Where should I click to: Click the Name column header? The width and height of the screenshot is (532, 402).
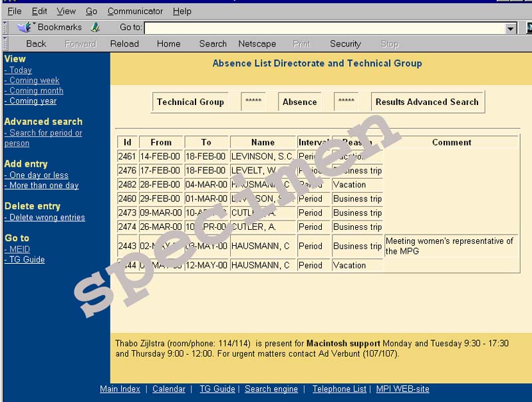point(263,142)
